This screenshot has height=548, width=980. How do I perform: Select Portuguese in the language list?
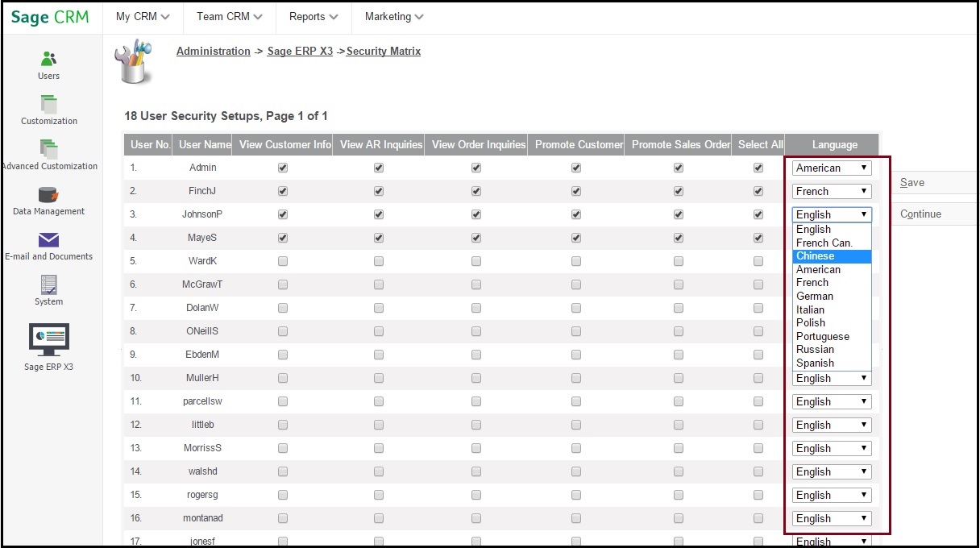(x=832, y=336)
